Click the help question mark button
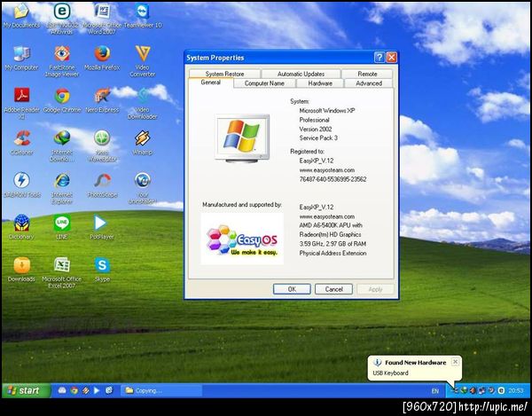Screen dimensions: 532x416 tap(379, 58)
